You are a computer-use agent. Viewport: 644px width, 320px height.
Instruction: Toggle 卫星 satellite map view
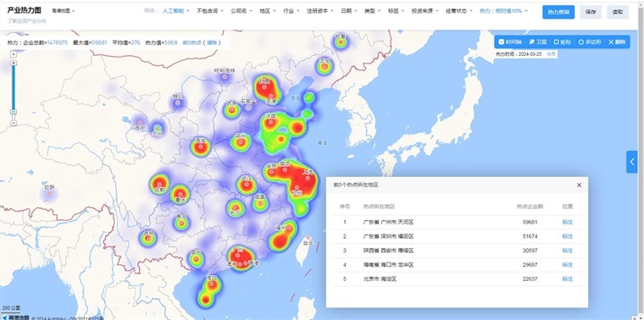point(537,41)
